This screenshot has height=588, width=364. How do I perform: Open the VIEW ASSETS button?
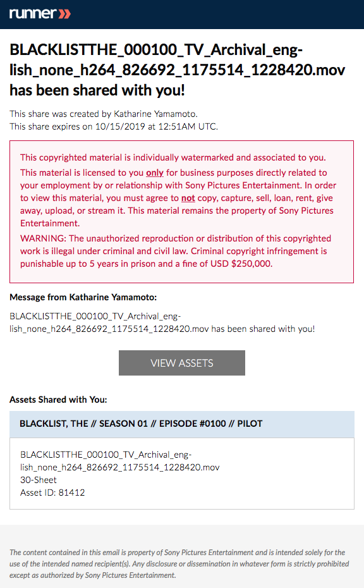click(x=182, y=363)
